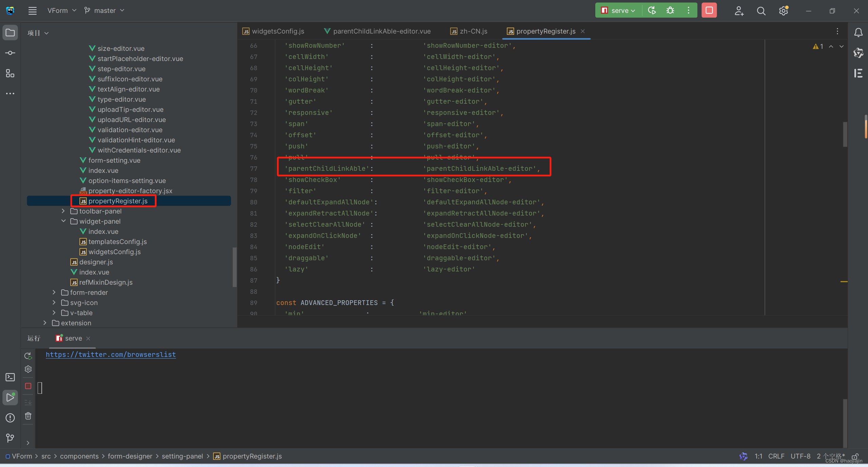This screenshot has width=868, height=467.
Task: Open the master branch dropdown
Action: point(104,11)
